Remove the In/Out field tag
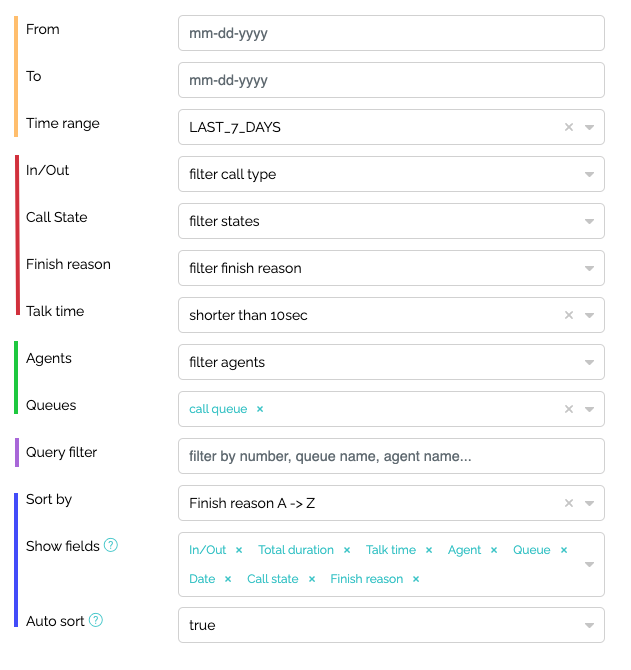631x670 pixels. pos(239,550)
